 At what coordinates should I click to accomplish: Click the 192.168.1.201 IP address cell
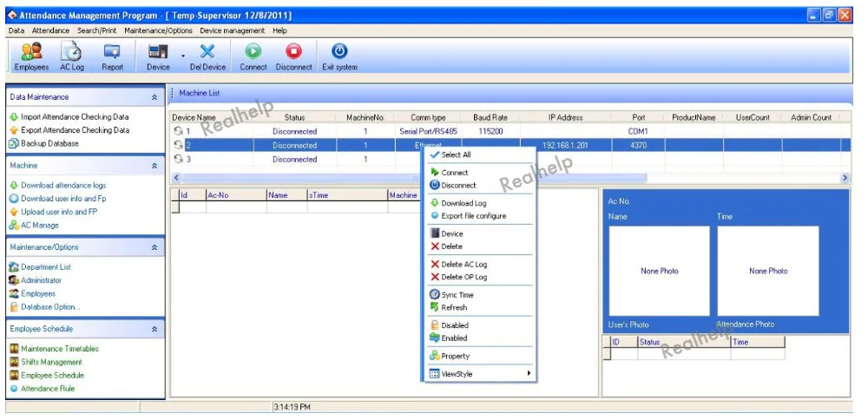[x=565, y=146]
